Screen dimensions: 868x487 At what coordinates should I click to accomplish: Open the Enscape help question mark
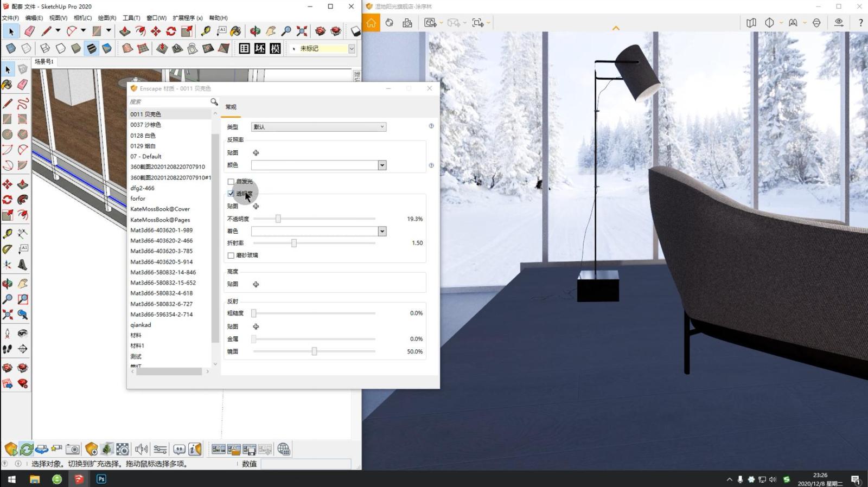pos(860,23)
